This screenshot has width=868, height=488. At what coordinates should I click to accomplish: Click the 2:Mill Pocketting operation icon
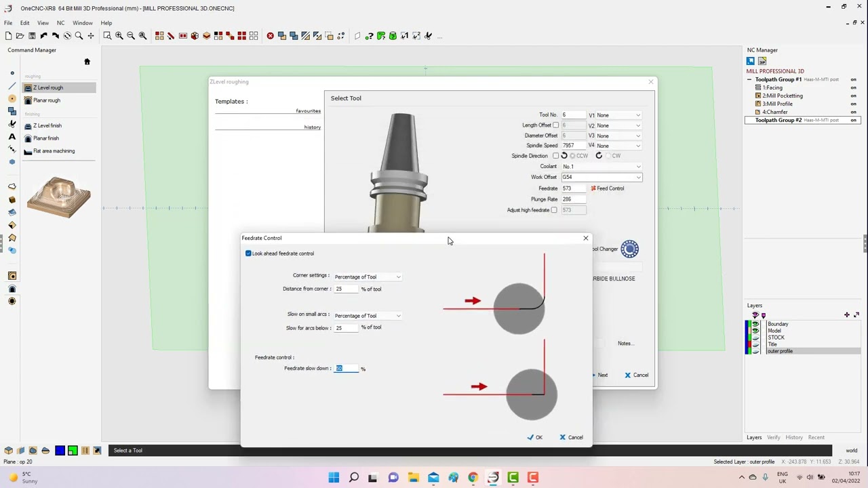point(758,96)
